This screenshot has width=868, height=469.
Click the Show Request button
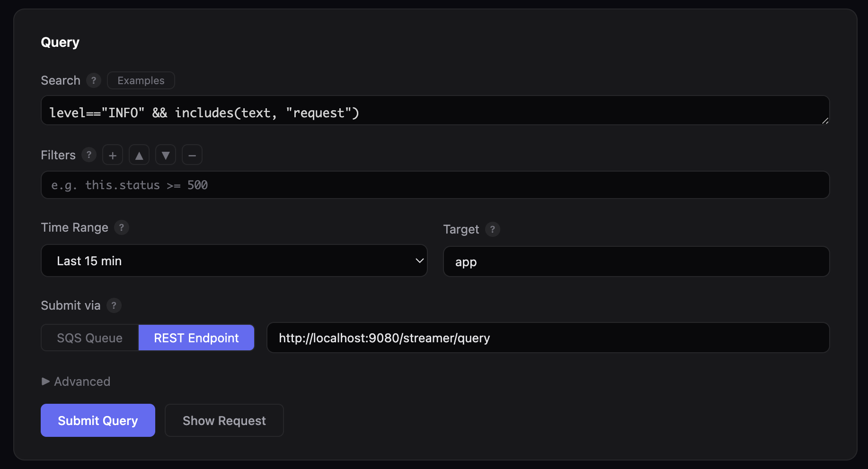(224, 421)
